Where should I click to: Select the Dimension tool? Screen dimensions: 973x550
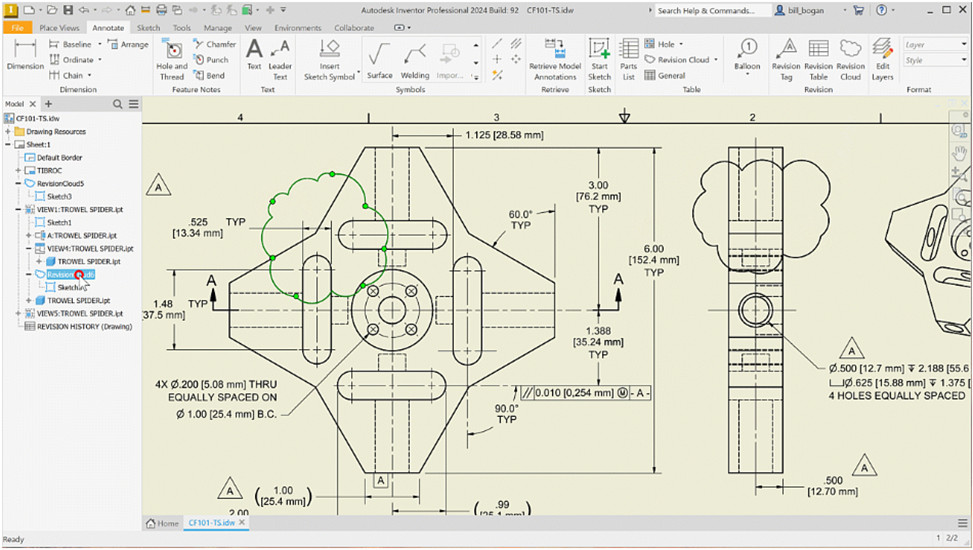tap(25, 54)
